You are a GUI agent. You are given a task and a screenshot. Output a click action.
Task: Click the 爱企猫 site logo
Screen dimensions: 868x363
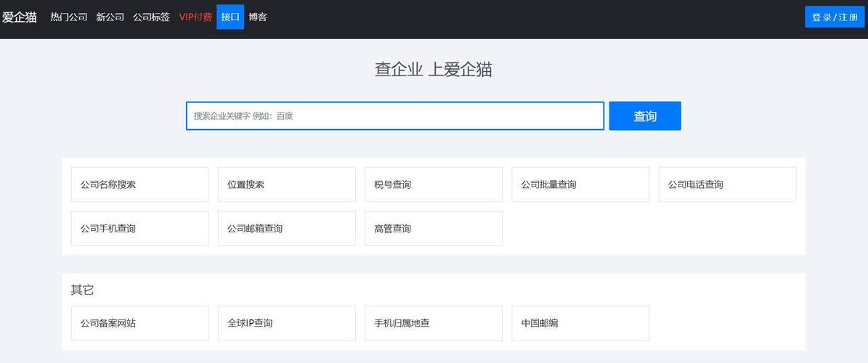pyautogui.click(x=20, y=17)
